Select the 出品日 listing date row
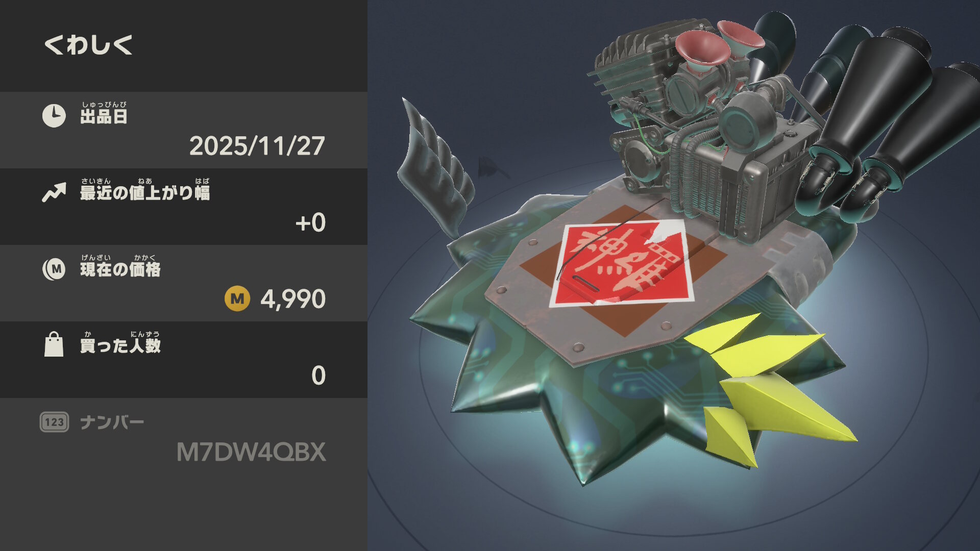Viewport: 980px width, 551px height. tap(184, 130)
